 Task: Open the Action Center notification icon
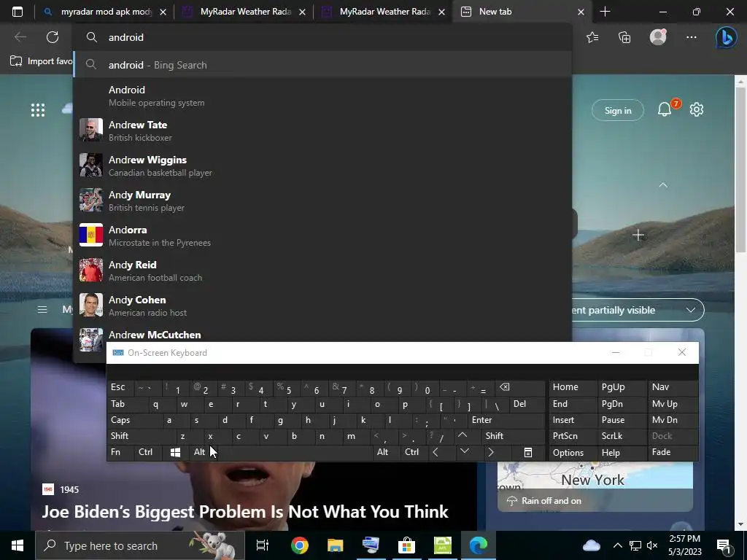point(724,545)
